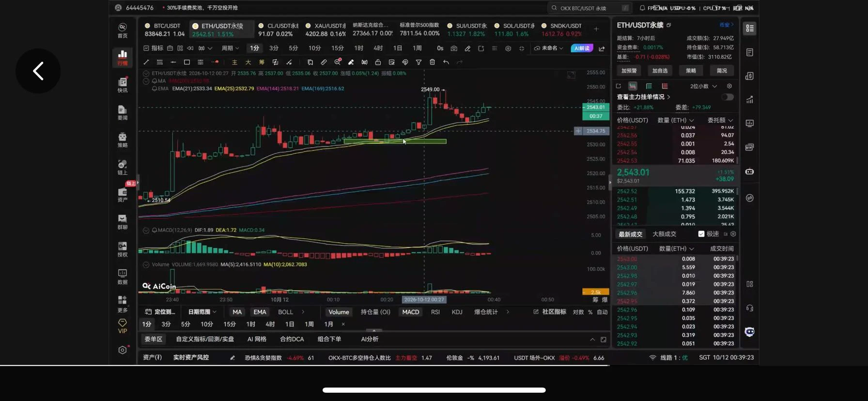Toggle the RSI indicator

click(435, 312)
